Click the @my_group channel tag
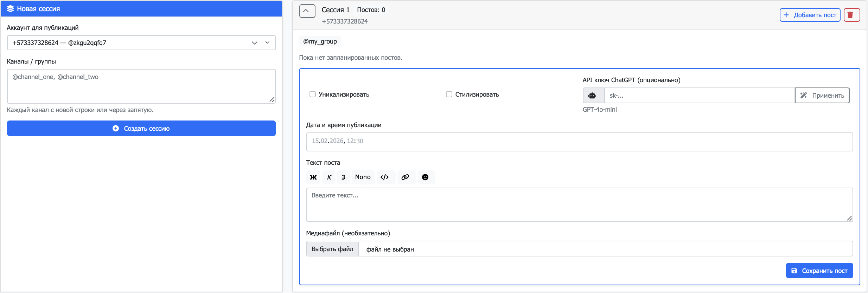Image resolution: width=868 pixels, height=293 pixels. [320, 41]
